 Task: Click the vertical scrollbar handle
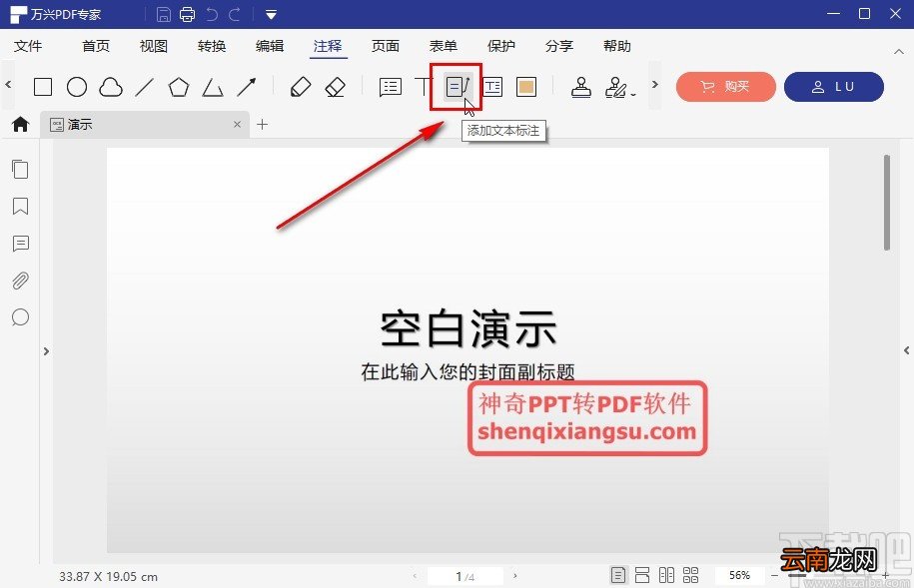(x=887, y=203)
